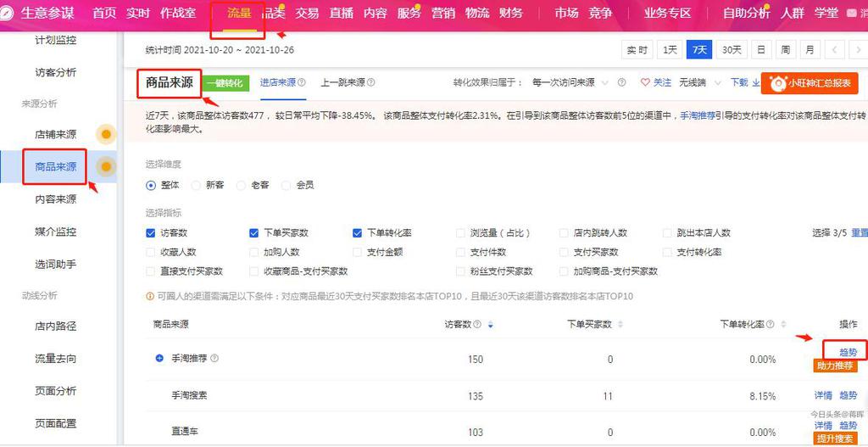Open 店铺来源 in left sidebar
Screen dimensions: 868x447
click(x=56, y=134)
